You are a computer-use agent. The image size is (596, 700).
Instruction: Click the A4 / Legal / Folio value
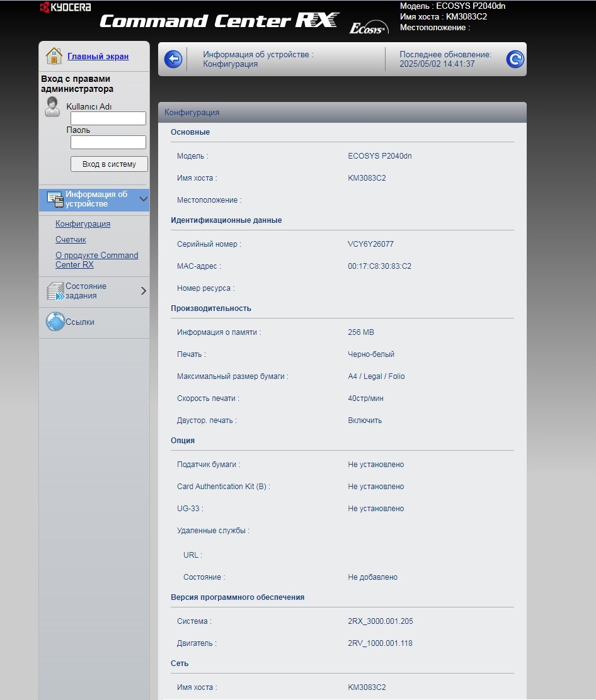click(376, 376)
